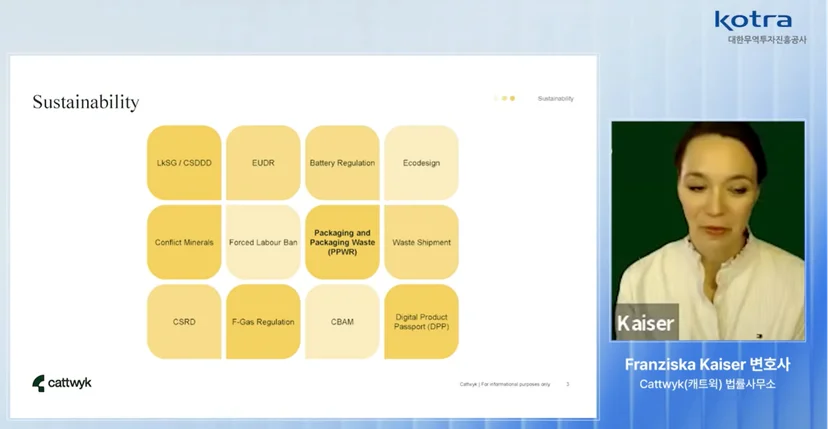Screen dimensions: 828x429
Task: Open the Battery Regulation tile
Action: pos(342,163)
